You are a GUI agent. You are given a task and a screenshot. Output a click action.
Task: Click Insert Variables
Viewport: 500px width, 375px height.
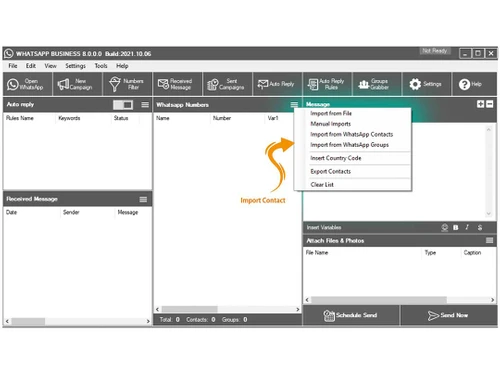tap(324, 228)
